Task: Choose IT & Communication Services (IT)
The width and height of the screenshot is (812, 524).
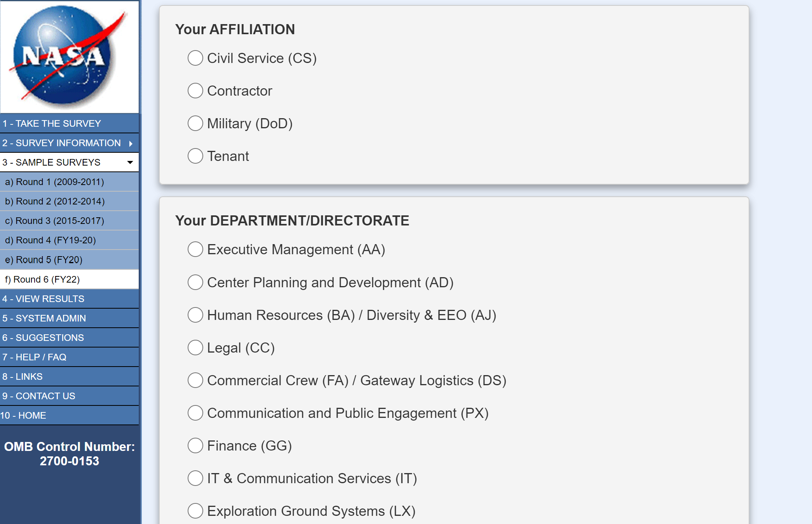Action: pyautogui.click(x=195, y=479)
